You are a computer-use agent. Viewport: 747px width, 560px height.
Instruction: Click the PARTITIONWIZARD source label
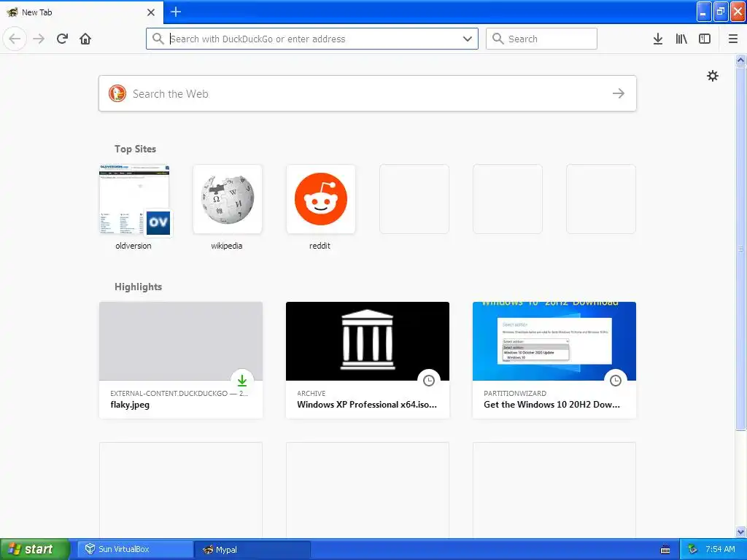(515, 393)
